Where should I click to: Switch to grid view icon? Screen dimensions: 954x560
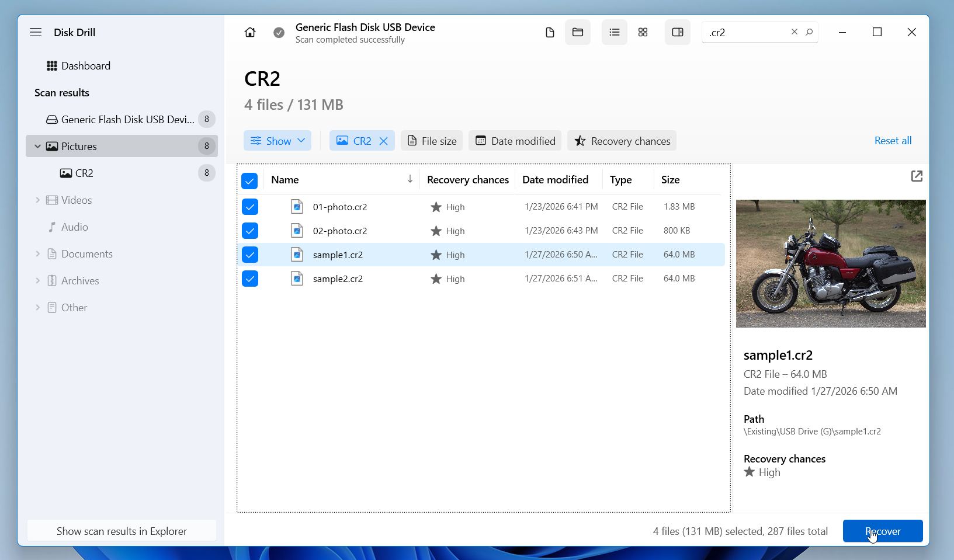coord(643,32)
